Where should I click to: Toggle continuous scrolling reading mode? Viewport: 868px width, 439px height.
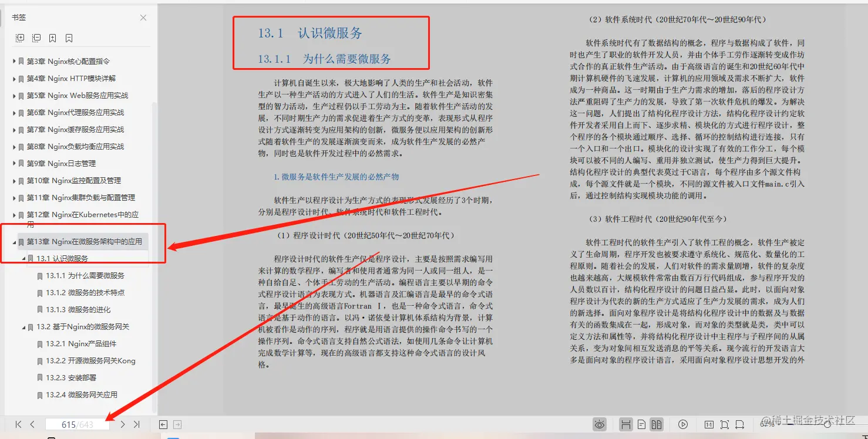coord(626,424)
